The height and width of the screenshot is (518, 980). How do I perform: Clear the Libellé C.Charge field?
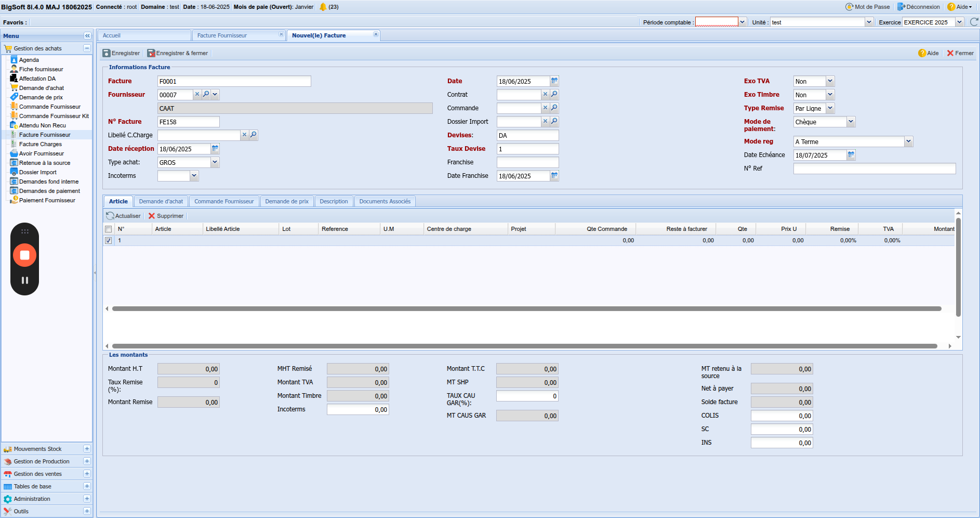pos(244,135)
